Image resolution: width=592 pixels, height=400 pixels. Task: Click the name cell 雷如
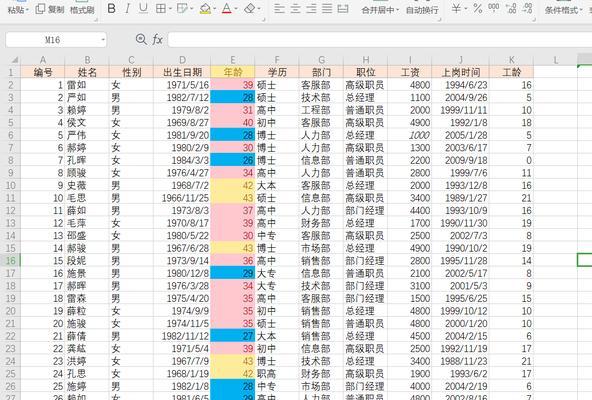coord(87,85)
